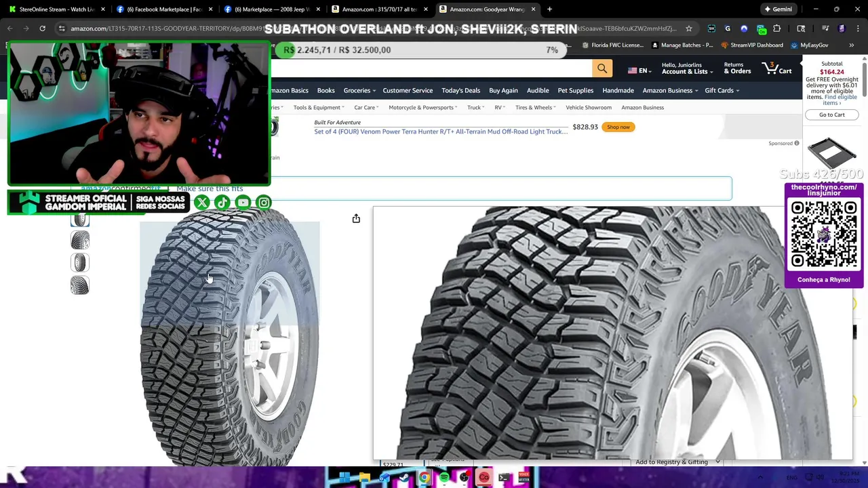
Task: Click the Shop now sponsored button
Action: pos(618,127)
